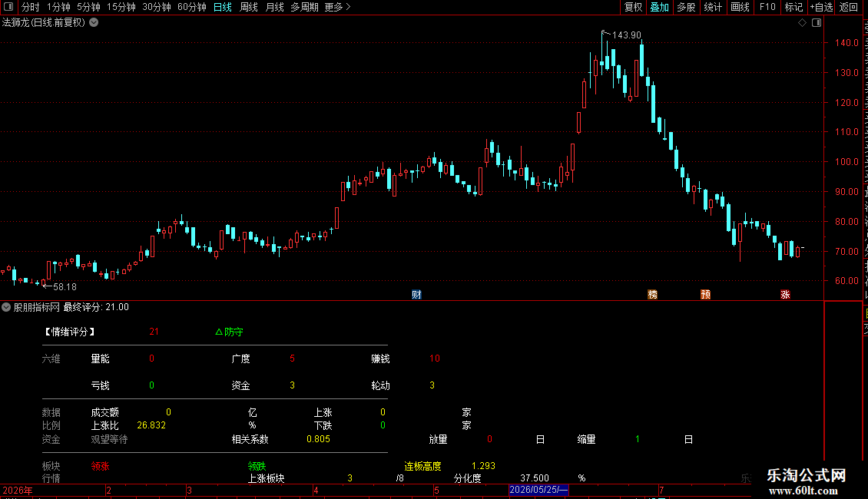Toggle the right sidebar panel icon
The height and width of the screenshot is (499, 868).
click(817, 23)
